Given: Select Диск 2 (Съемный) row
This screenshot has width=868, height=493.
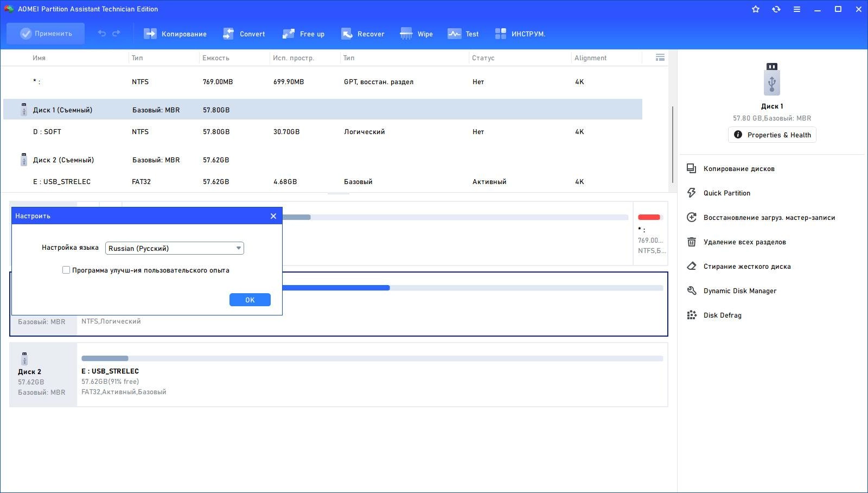Looking at the screenshot, I should pyautogui.click(x=323, y=160).
